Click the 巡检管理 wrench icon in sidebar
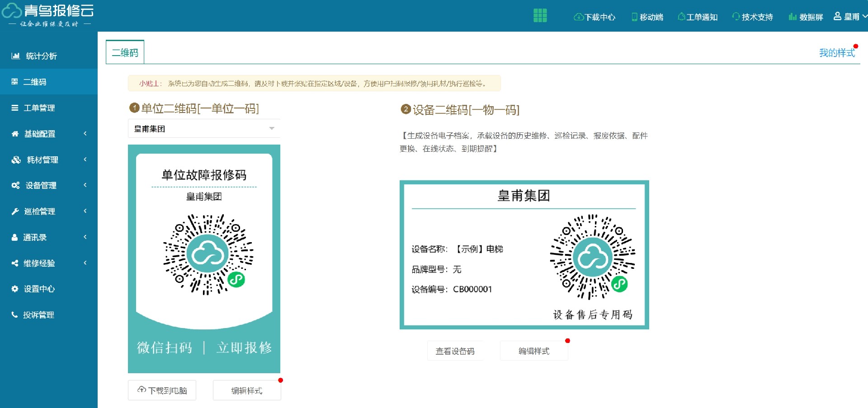The image size is (868, 408). 15,211
